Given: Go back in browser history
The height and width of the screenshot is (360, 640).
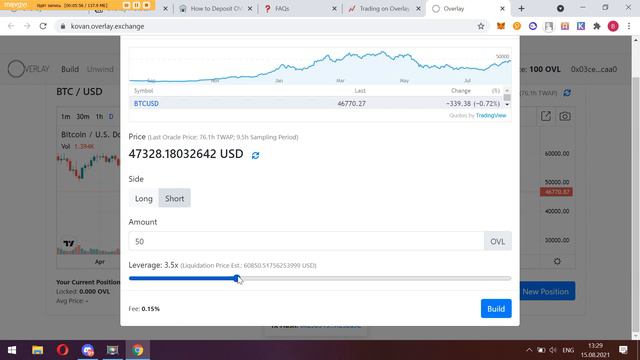Looking at the screenshot, I should click(x=11, y=26).
